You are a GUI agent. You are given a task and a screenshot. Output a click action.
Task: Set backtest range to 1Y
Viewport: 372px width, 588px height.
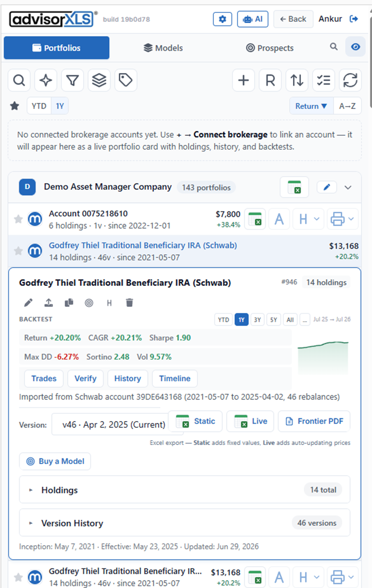click(x=242, y=320)
